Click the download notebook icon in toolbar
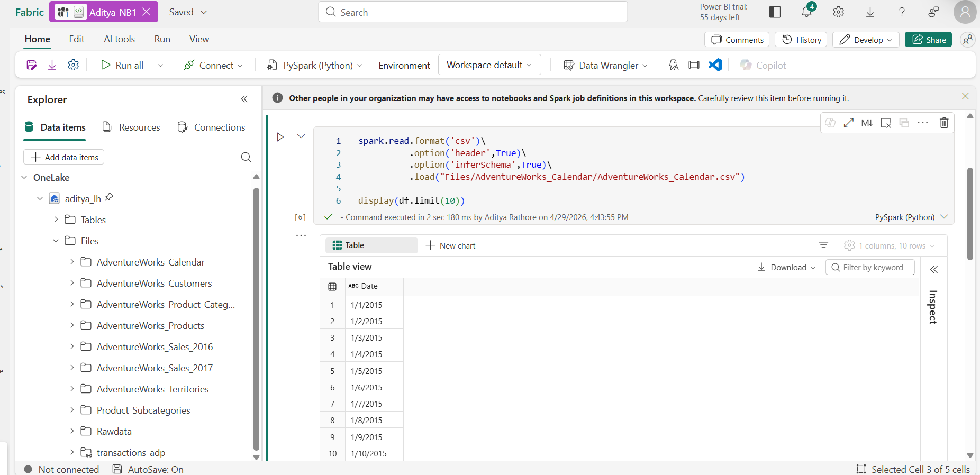The height and width of the screenshot is (475, 980). click(x=52, y=65)
